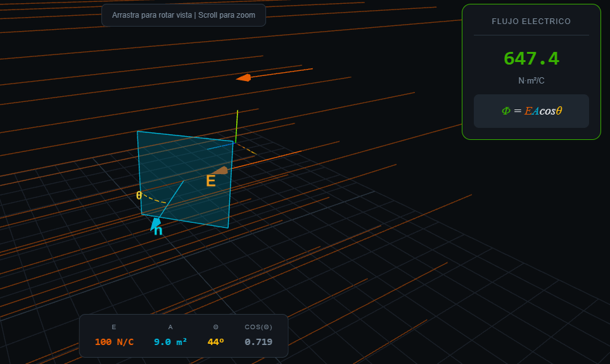Click the N·m²/C unit label
610x364 pixels.
pyautogui.click(x=531, y=81)
